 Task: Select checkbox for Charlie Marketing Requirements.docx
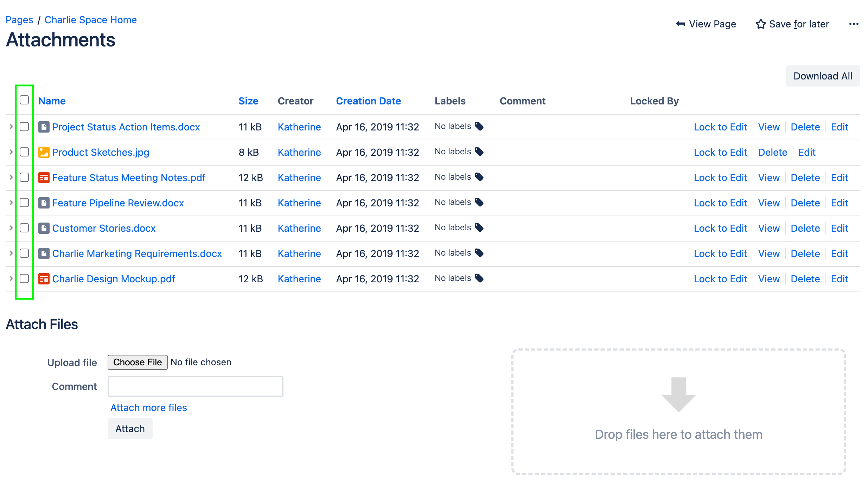[x=24, y=253]
